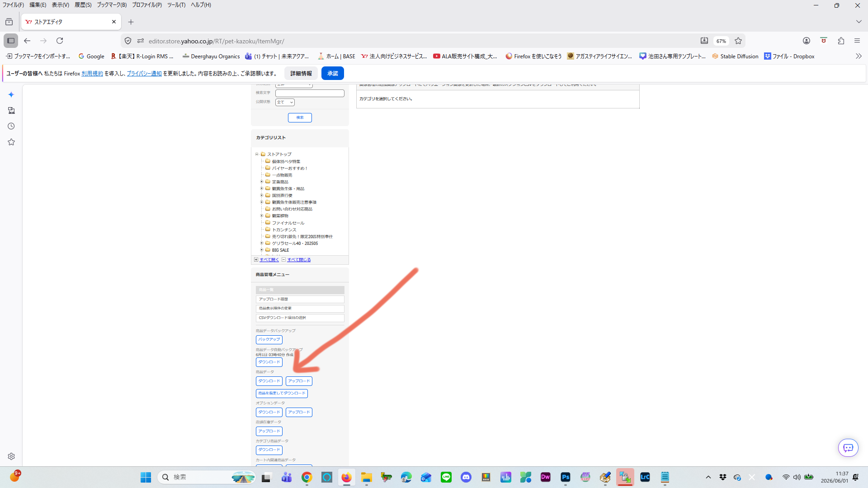Viewport: 868px width, 488px height.
Task: Open the downloads icon in address bar
Action: point(704,41)
